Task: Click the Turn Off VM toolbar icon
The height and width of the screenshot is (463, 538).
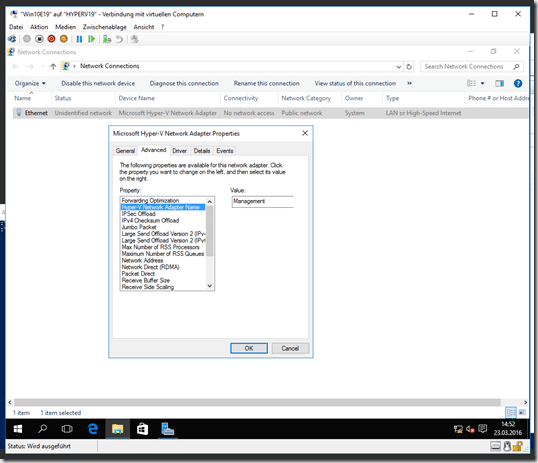Action: click(39, 39)
